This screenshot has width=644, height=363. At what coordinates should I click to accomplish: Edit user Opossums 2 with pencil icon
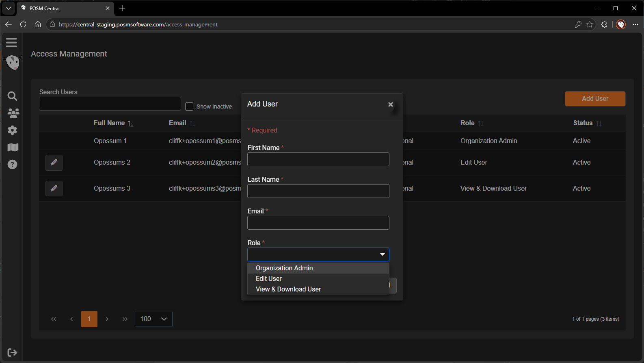(x=54, y=163)
